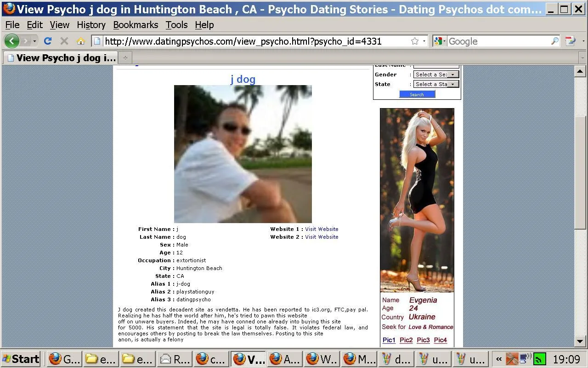Reload the current page
The height and width of the screenshot is (368, 588).
(x=47, y=41)
